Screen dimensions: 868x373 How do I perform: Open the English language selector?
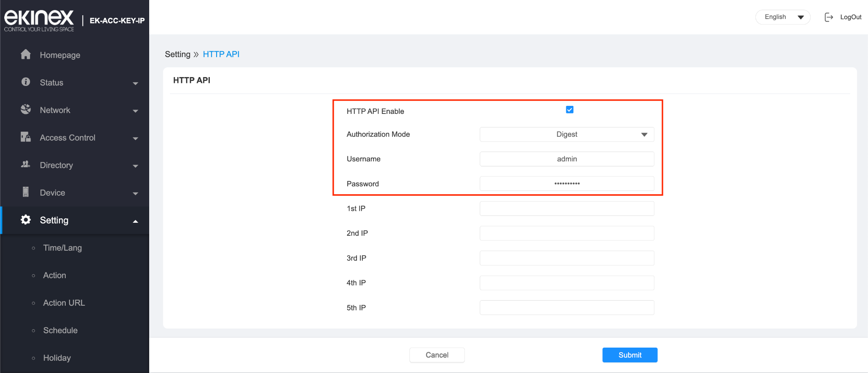[783, 17]
